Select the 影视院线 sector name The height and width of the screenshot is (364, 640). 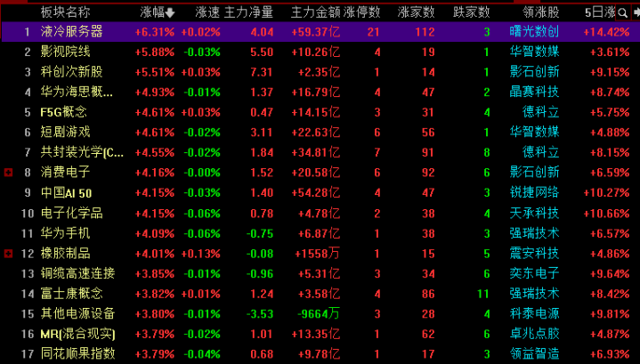point(65,52)
